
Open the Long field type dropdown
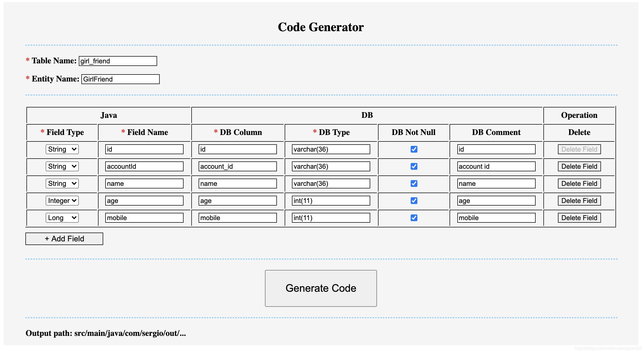click(62, 218)
